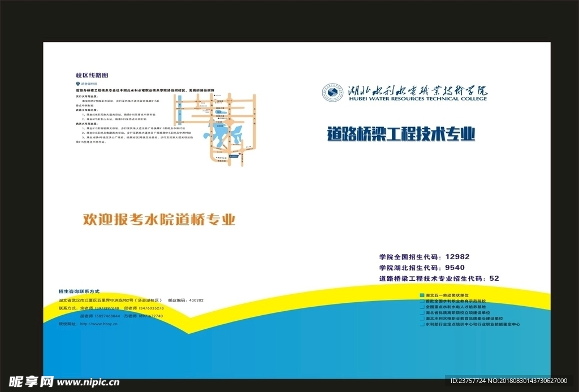The width and height of the screenshot is (579, 392).
Task: Click the address line 湖北省武汉市江夏区五里界中洲岛特2号
Action: click(96, 300)
